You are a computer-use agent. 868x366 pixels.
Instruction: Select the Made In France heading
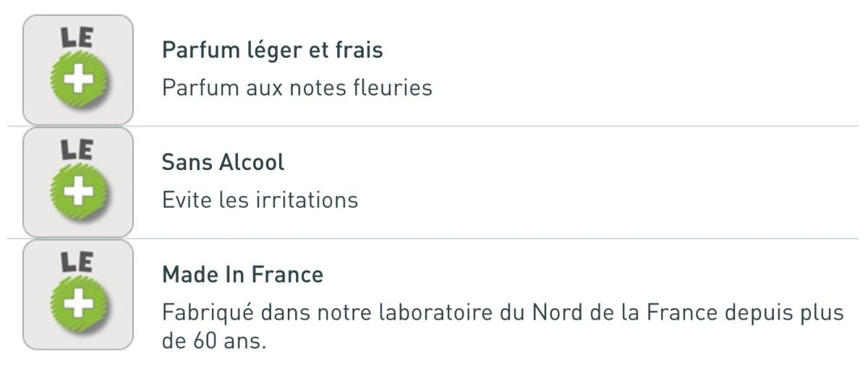coord(243,276)
